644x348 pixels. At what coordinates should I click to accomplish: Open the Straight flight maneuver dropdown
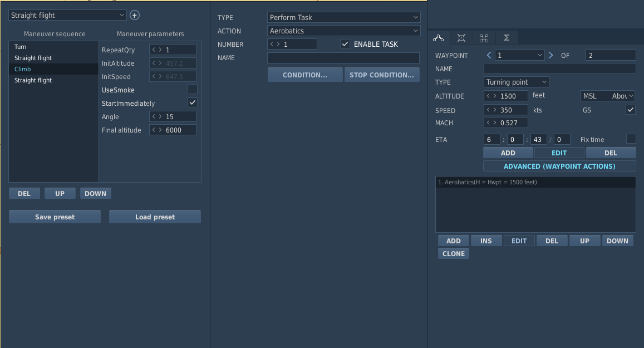point(67,15)
